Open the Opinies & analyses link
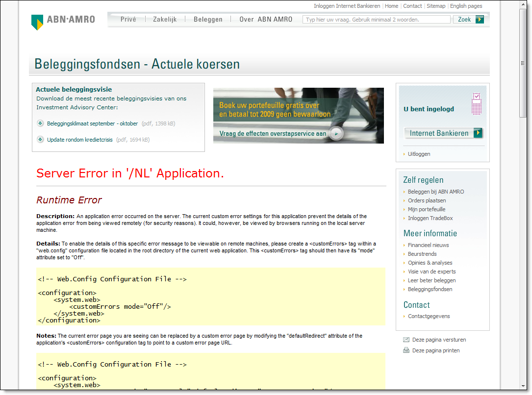 [430, 263]
